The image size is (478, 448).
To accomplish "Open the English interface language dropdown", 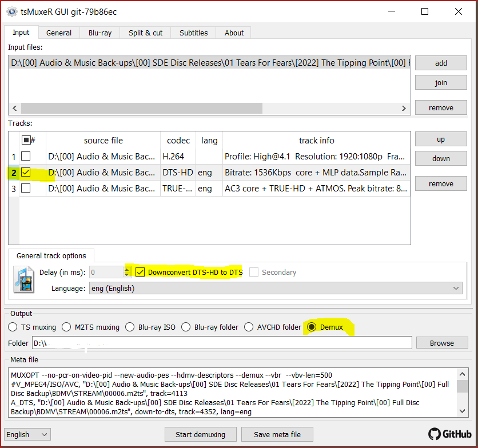I will [27, 434].
